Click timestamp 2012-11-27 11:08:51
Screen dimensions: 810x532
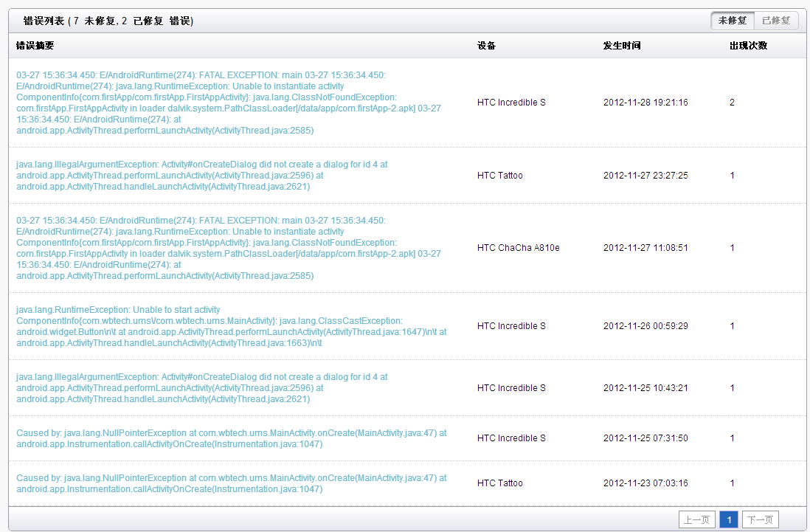pyautogui.click(x=645, y=248)
